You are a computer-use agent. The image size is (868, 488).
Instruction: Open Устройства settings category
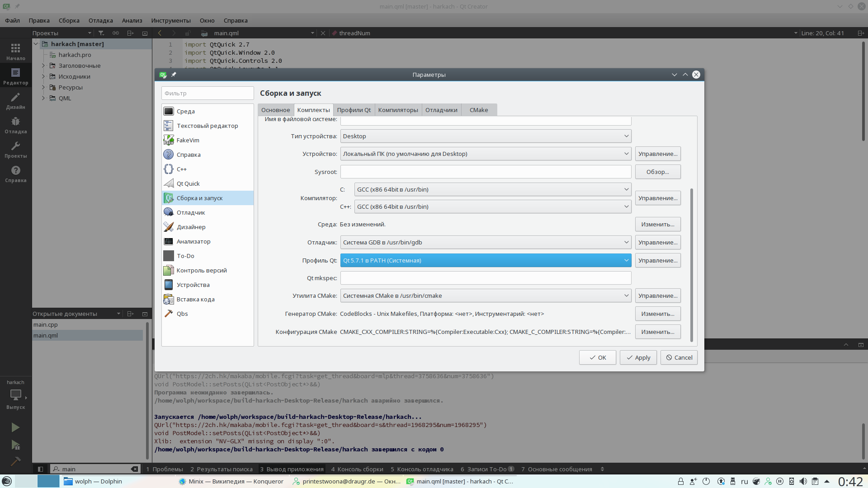(x=208, y=285)
